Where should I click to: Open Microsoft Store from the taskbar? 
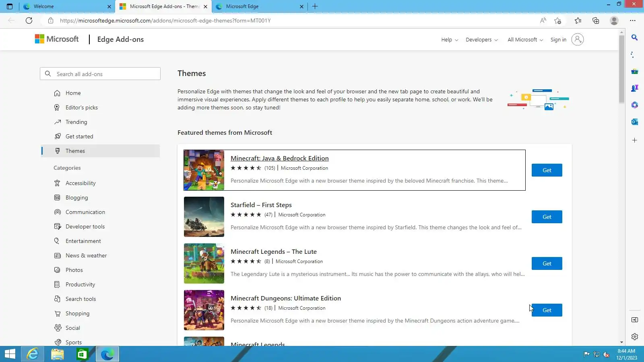tap(83, 354)
